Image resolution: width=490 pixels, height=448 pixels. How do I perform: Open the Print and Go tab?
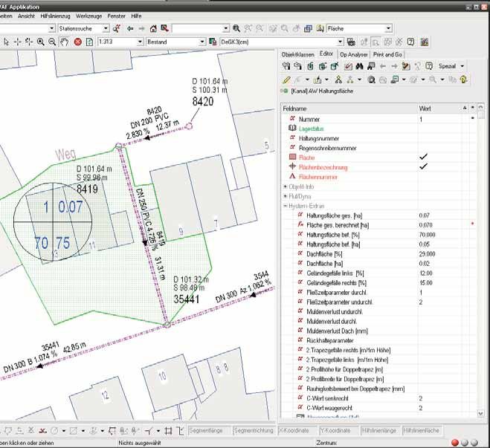[388, 54]
